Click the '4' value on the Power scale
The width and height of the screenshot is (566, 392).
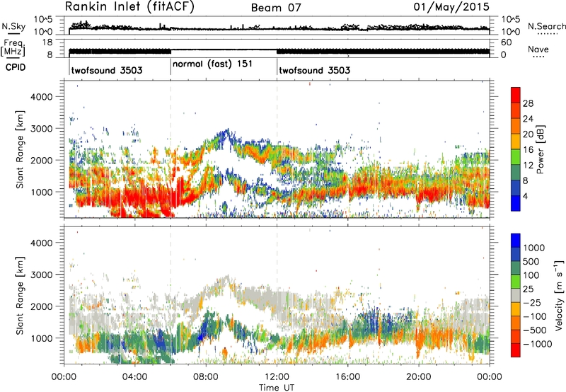pos(525,197)
